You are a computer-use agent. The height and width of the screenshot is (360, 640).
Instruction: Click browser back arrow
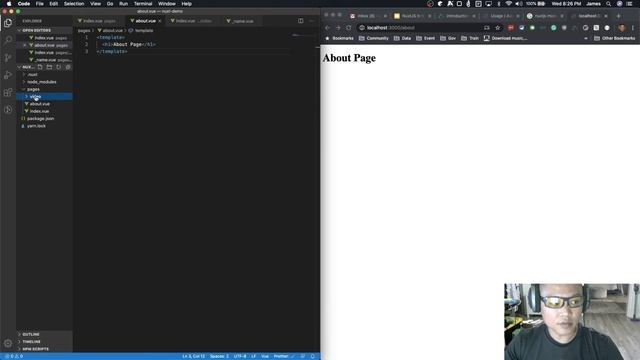327,28
